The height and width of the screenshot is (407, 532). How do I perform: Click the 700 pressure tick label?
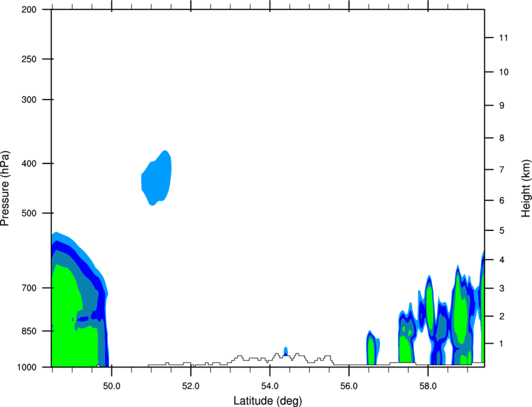pos(29,288)
